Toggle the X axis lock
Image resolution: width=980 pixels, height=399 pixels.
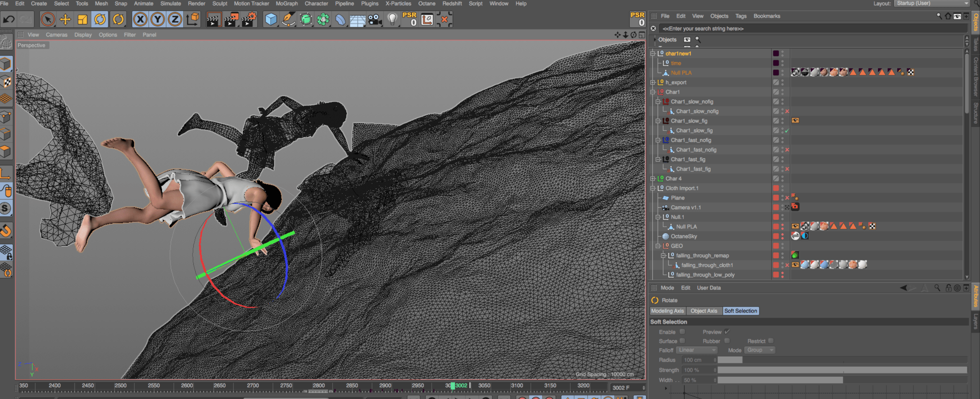pyautogui.click(x=140, y=19)
